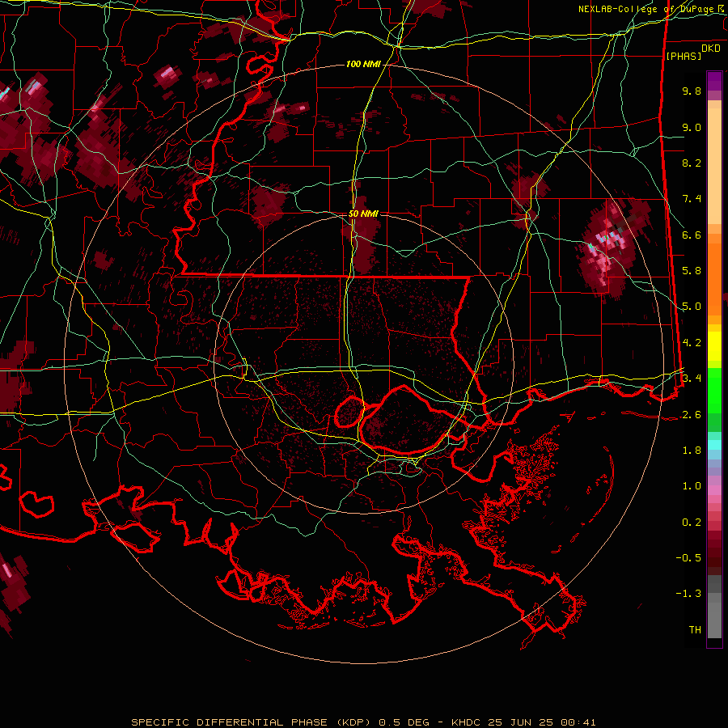Click the 6.6 scale value
Viewport: 728px width, 728px height.
pos(692,235)
